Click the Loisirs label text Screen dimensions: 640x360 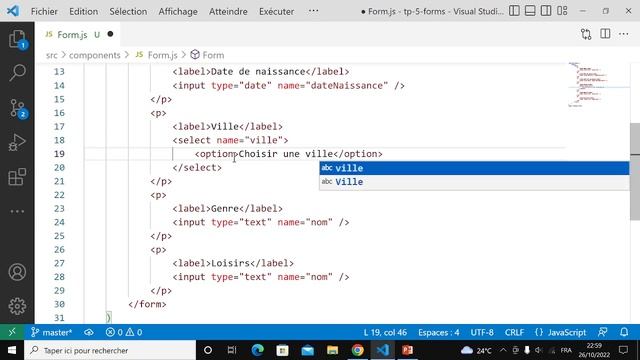pos(230,263)
